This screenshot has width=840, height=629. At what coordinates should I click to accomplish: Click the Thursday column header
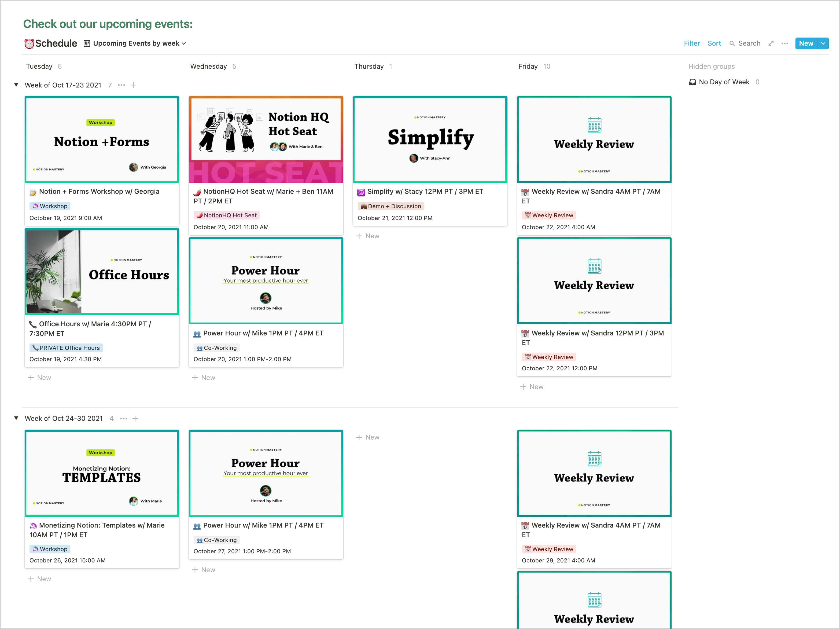click(369, 66)
